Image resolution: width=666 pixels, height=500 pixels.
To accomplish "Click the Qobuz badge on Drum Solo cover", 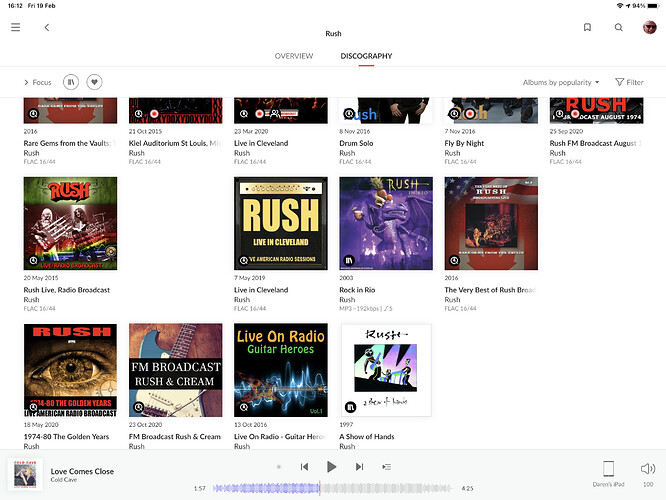I will (x=349, y=114).
